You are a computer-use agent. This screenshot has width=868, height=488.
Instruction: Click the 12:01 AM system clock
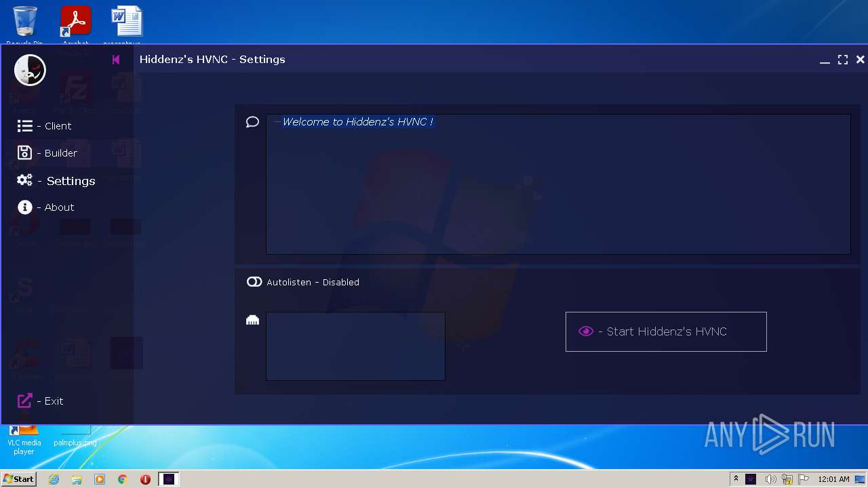[x=833, y=479]
